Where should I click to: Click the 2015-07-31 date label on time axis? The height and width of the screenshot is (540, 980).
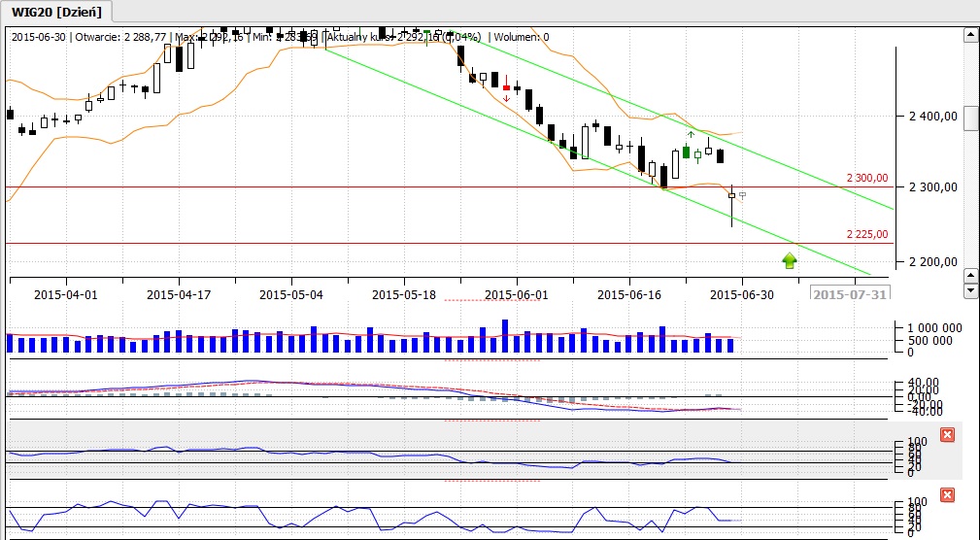pos(849,292)
